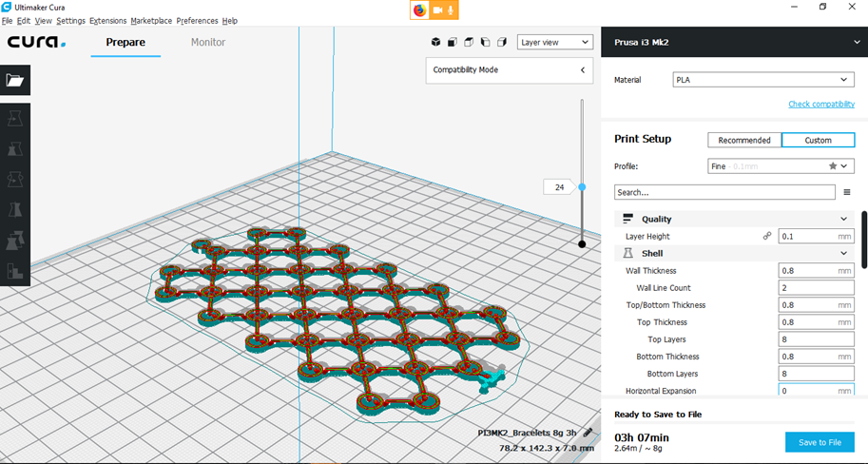Select the Rotate tool in sidebar

tap(15, 179)
